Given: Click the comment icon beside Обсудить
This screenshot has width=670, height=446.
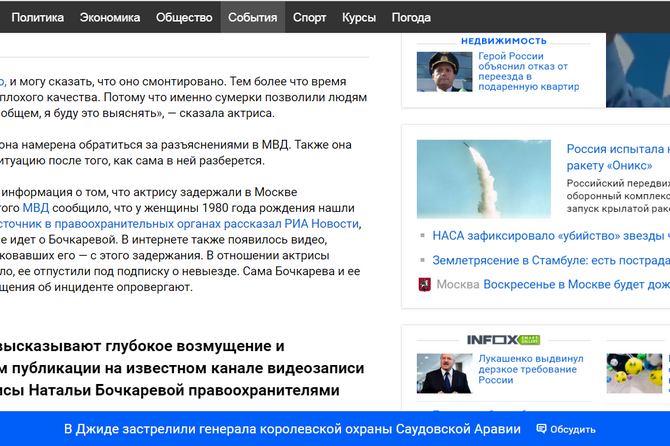Looking at the screenshot, I should [541, 429].
